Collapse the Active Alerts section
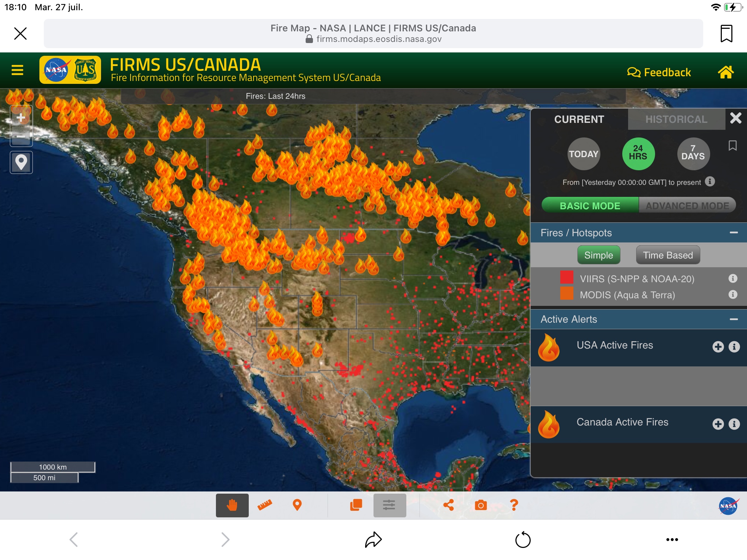747x560 pixels. 734,319
